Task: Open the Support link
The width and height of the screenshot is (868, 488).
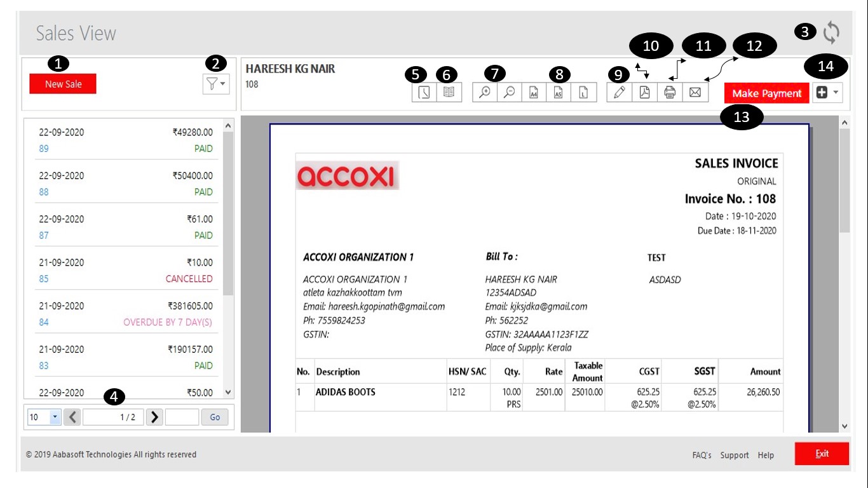Action: pos(734,455)
